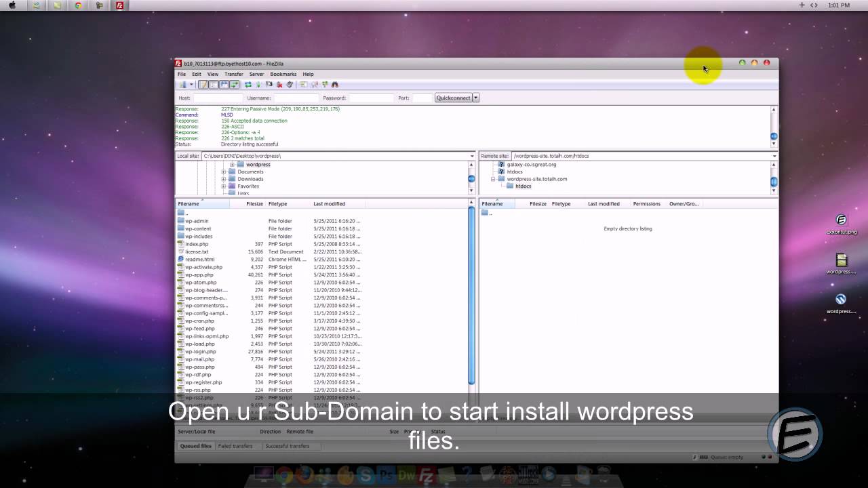Screen dimensions: 868x488
Task: Open the Server menu
Action: click(x=256, y=74)
